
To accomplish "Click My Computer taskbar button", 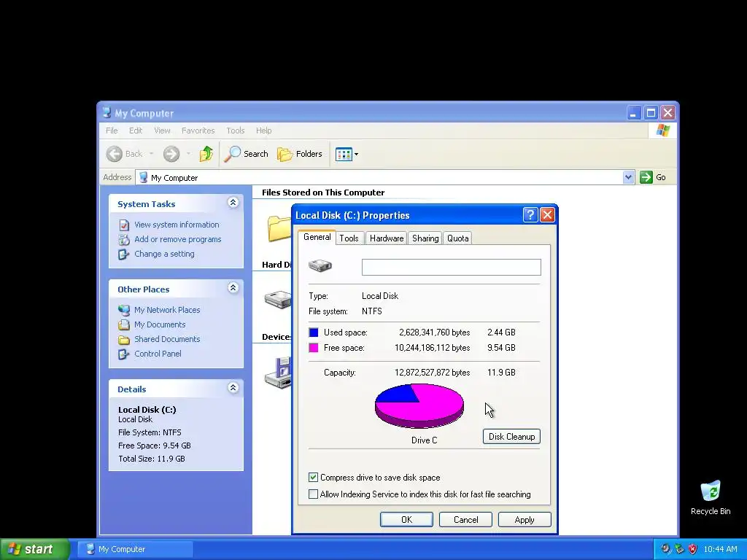I will [135, 549].
